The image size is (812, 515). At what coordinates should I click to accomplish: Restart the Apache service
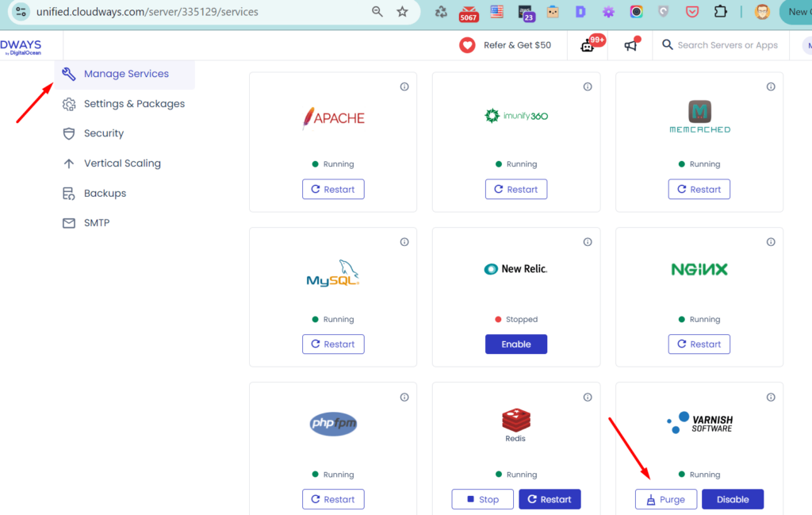coord(333,190)
